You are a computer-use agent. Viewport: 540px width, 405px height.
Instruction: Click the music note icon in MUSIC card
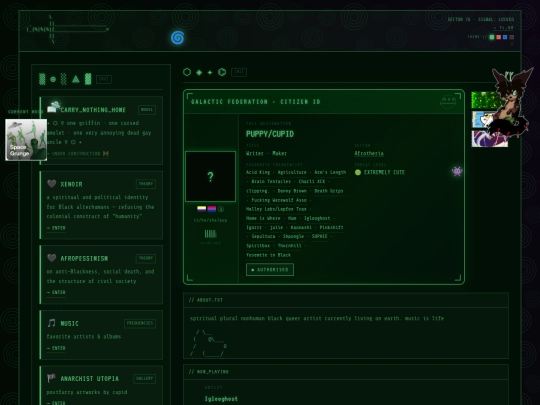point(52,323)
